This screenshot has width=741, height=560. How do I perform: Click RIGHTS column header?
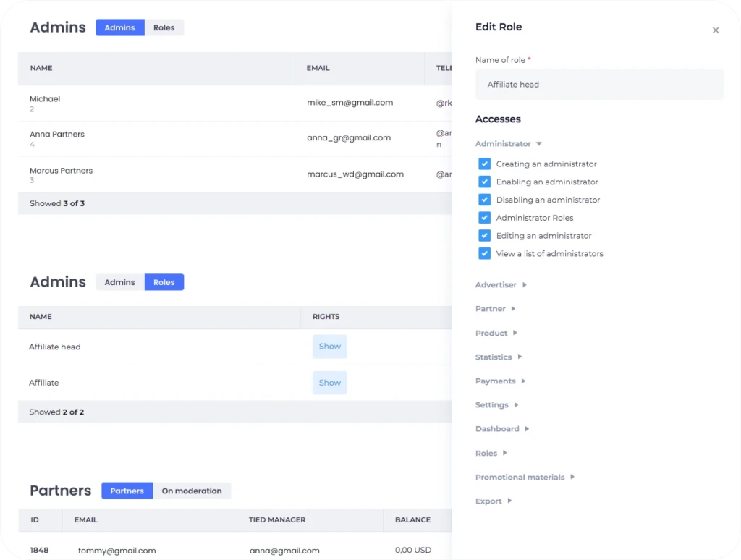tap(326, 317)
